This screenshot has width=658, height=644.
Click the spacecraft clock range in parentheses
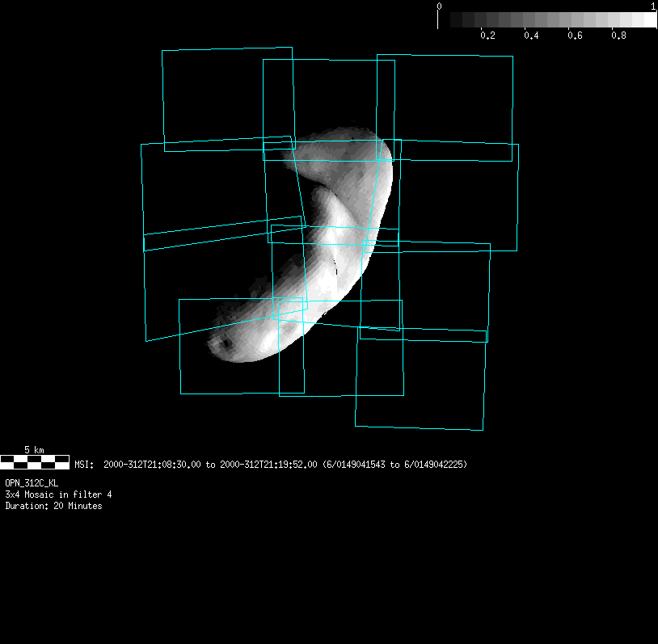[x=394, y=465]
